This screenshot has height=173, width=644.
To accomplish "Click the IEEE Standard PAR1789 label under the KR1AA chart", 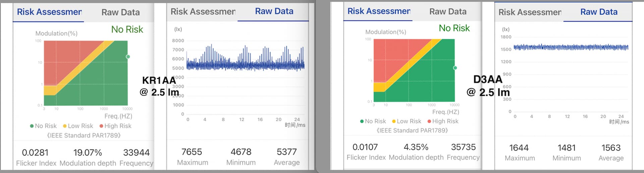I will [x=84, y=136].
